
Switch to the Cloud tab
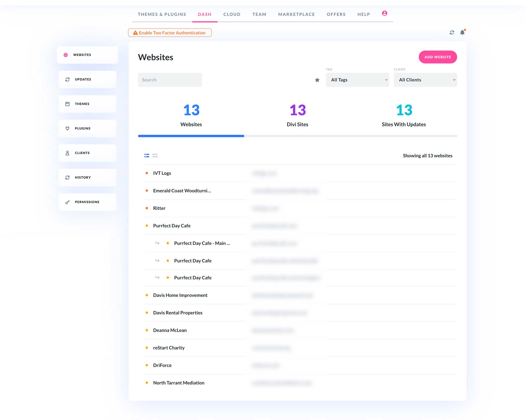click(232, 14)
